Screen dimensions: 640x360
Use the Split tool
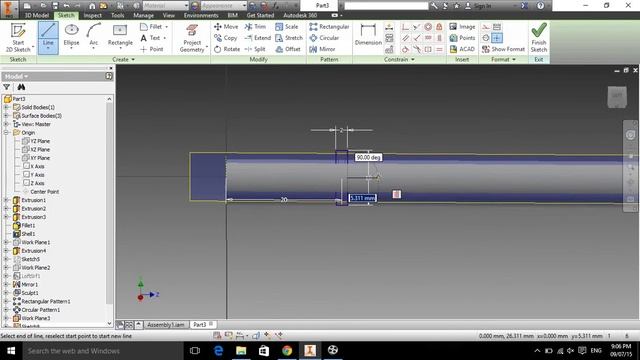[x=255, y=49]
